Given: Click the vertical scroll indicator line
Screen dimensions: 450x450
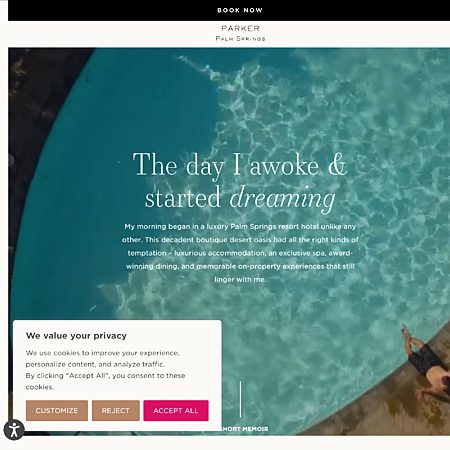Looking at the screenshot, I should [x=240, y=399].
